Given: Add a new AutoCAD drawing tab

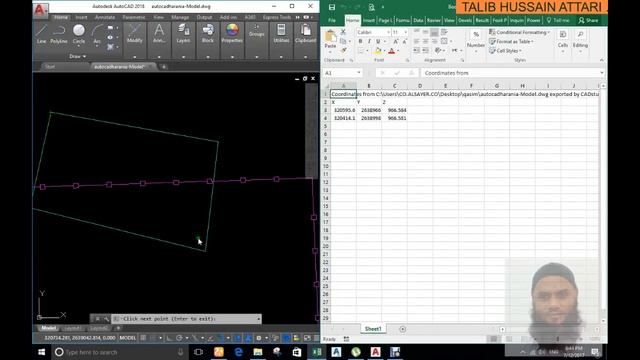Looking at the screenshot, I should [164, 67].
